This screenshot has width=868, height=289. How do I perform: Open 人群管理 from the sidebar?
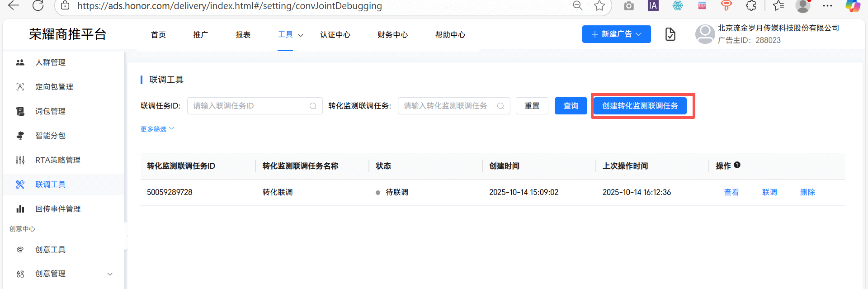click(50, 62)
